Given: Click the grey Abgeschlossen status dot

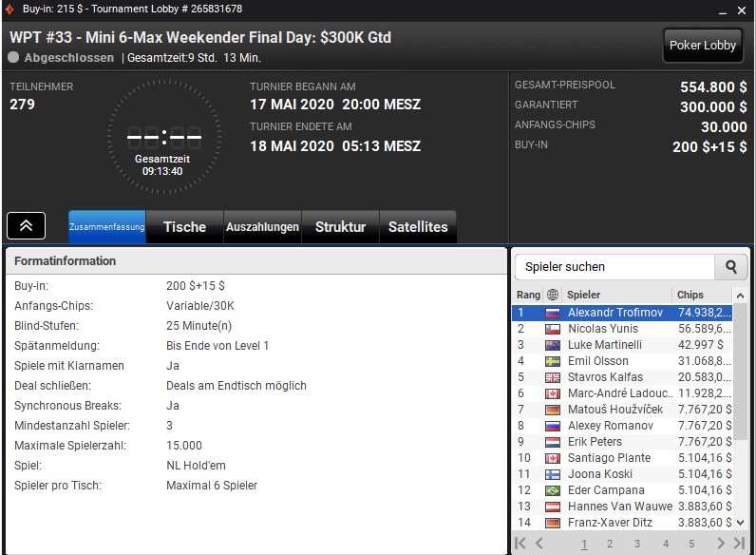Looking at the screenshot, I should click(x=13, y=57).
